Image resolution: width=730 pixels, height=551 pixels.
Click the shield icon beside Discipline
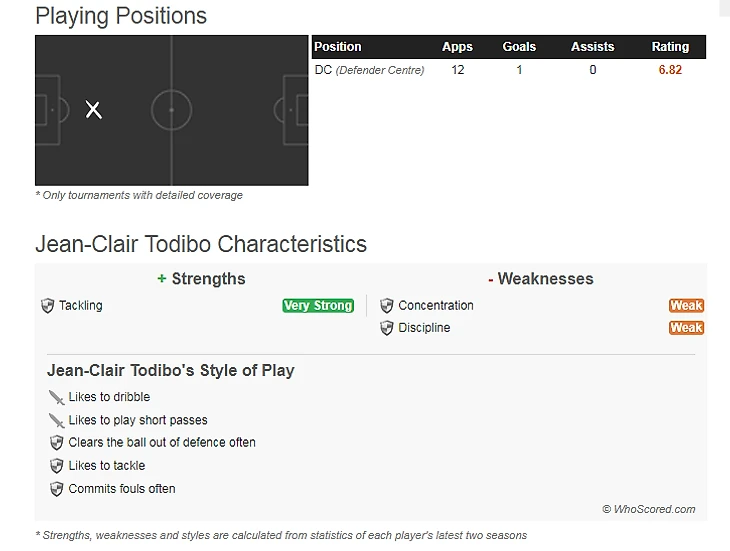pos(386,328)
